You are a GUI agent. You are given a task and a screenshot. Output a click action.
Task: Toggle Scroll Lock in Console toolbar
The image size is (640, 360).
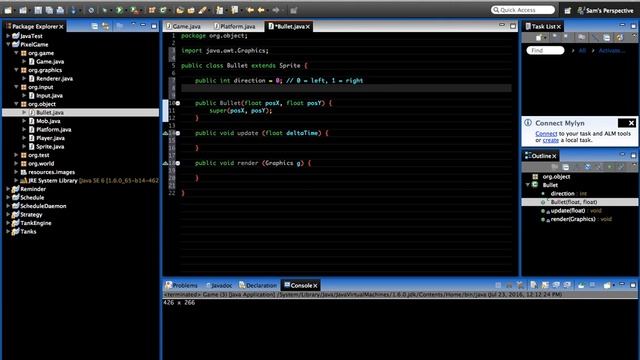coord(545,285)
